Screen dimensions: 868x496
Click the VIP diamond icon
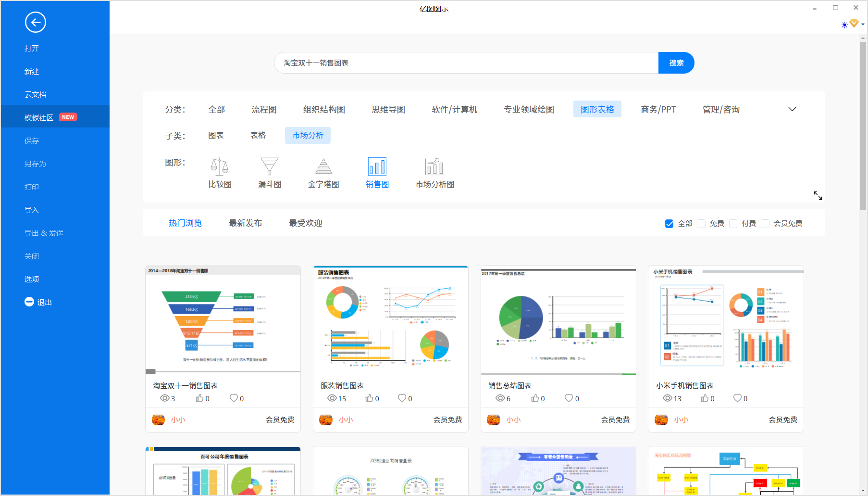pyautogui.click(x=854, y=23)
